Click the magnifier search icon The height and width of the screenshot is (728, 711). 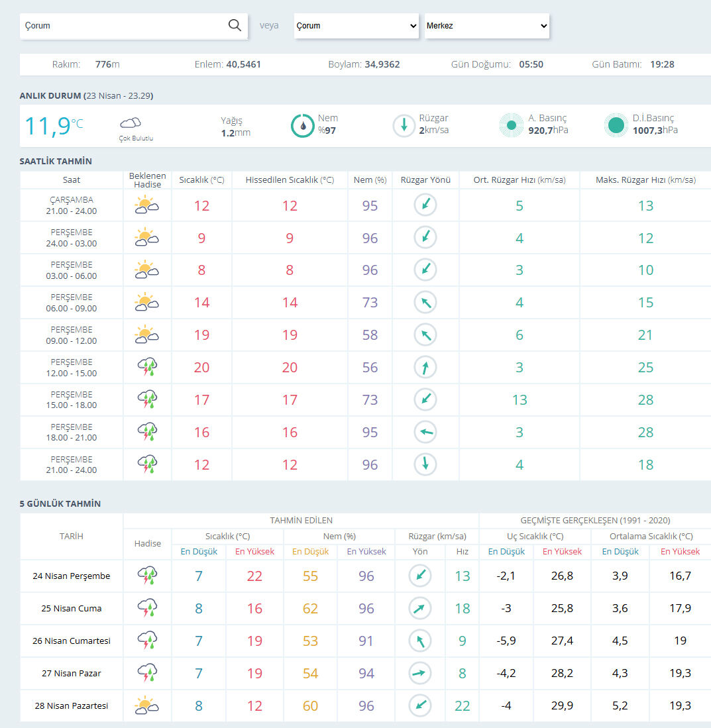pyautogui.click(x=235, y=25)
